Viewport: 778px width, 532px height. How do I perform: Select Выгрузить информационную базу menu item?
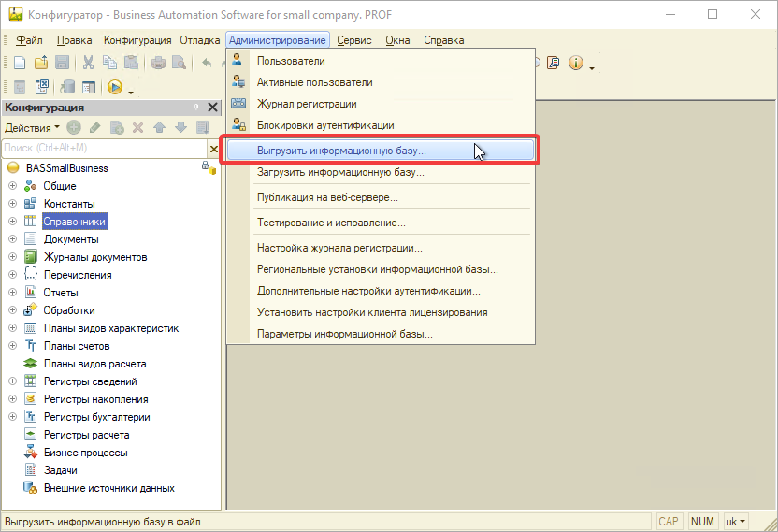(x=341, y=150)
